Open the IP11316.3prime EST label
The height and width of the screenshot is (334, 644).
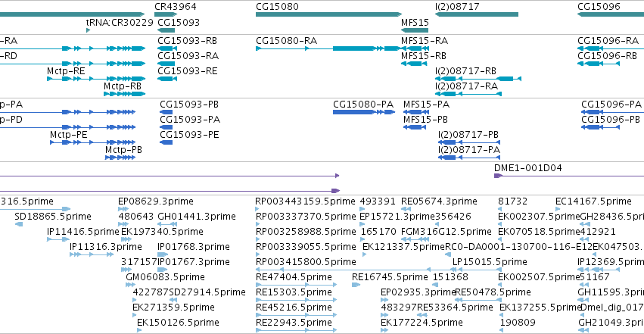106,247
